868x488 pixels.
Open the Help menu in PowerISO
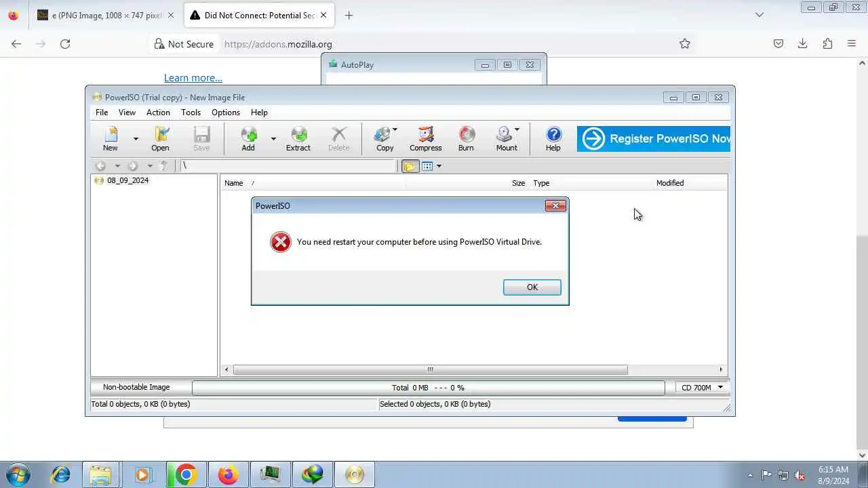259,113
